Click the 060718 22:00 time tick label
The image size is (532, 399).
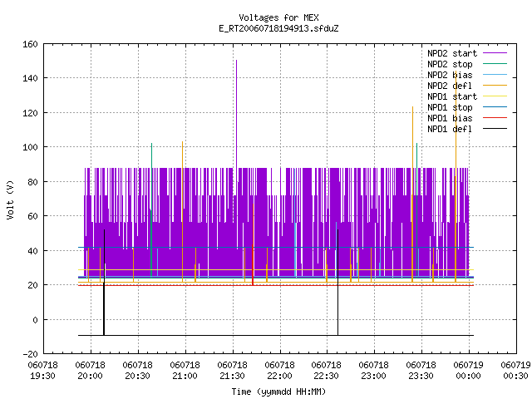(279, 371)
